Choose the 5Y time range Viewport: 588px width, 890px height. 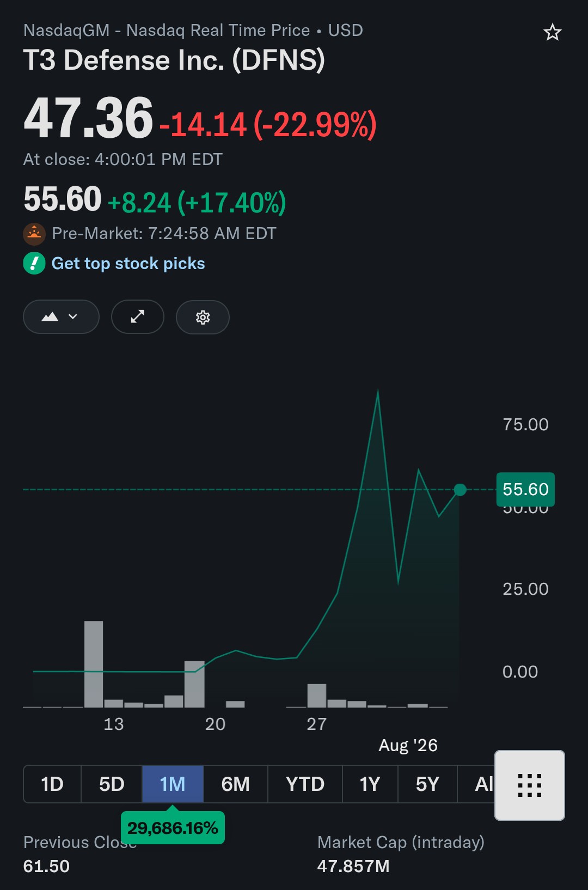click(x=427, y=784)
